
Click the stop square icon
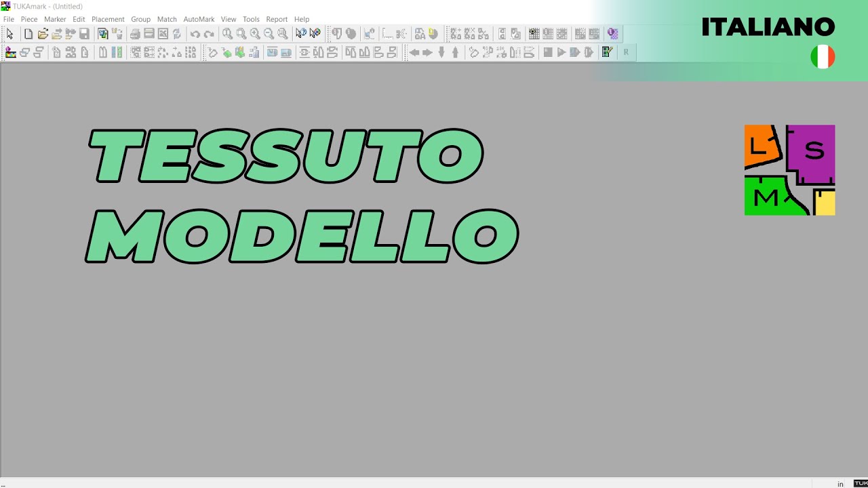(x=548, y=52)
